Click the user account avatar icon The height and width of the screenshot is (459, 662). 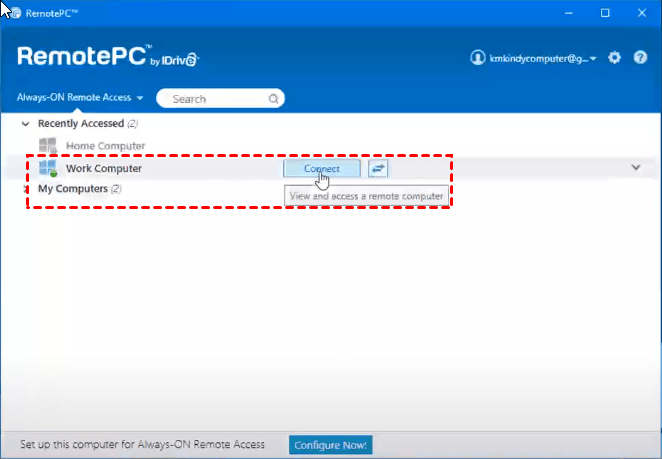click(478, 58)
